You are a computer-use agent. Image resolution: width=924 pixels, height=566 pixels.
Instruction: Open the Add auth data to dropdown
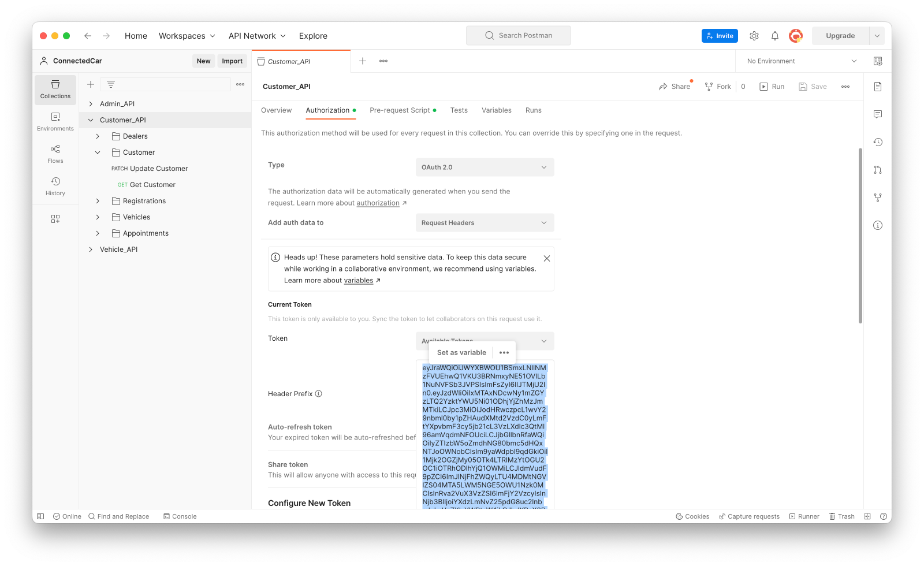[x=485, y=223]
